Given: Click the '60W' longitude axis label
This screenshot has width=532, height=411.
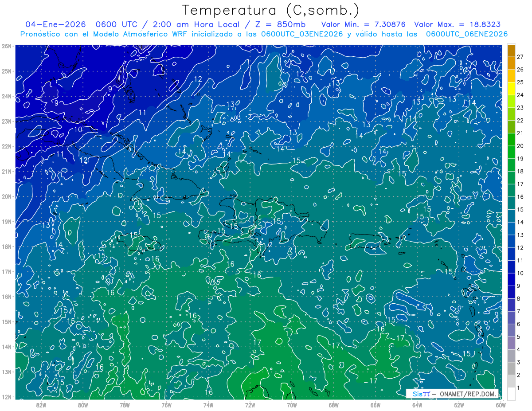Looking at the screenshot, I should pos(501,405).
